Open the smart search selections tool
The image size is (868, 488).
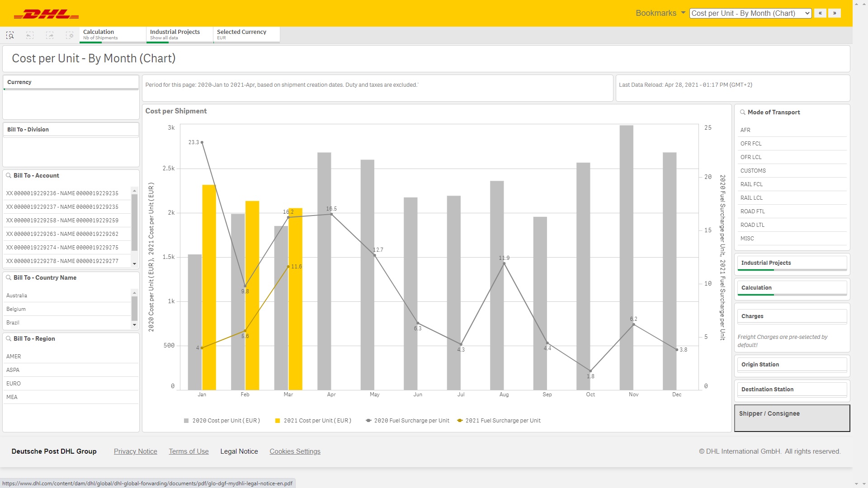pyautogui.click(x=10, y=35)
